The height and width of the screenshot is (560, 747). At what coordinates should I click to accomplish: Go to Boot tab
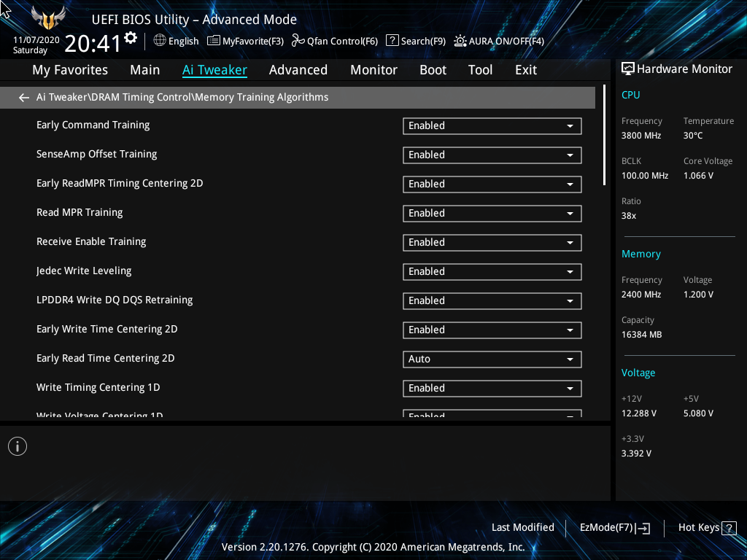[x=433, y=70]
